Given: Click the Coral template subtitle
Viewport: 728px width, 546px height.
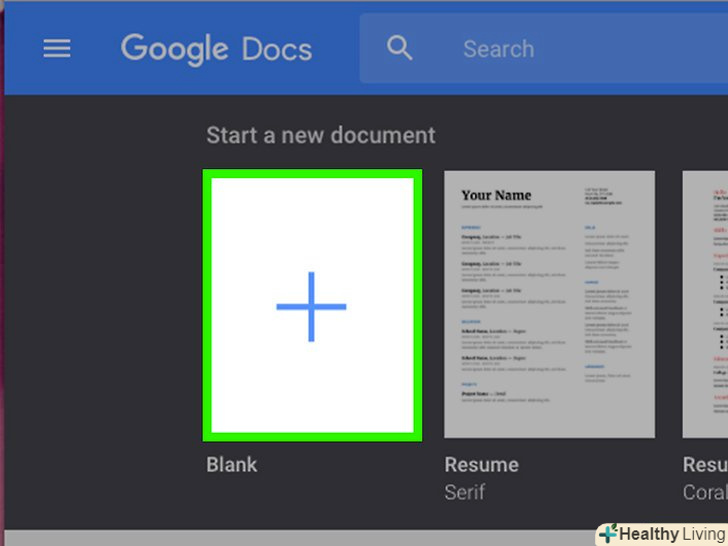Looking at the screenshot, I should coord(705,492).
